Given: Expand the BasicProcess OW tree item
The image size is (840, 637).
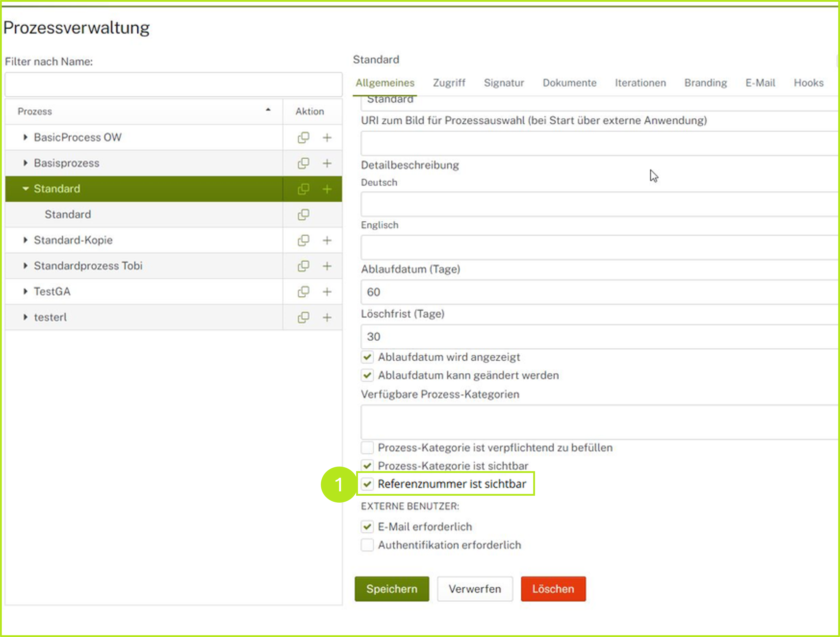Looking at the screenshot, I should pos(25,137).
